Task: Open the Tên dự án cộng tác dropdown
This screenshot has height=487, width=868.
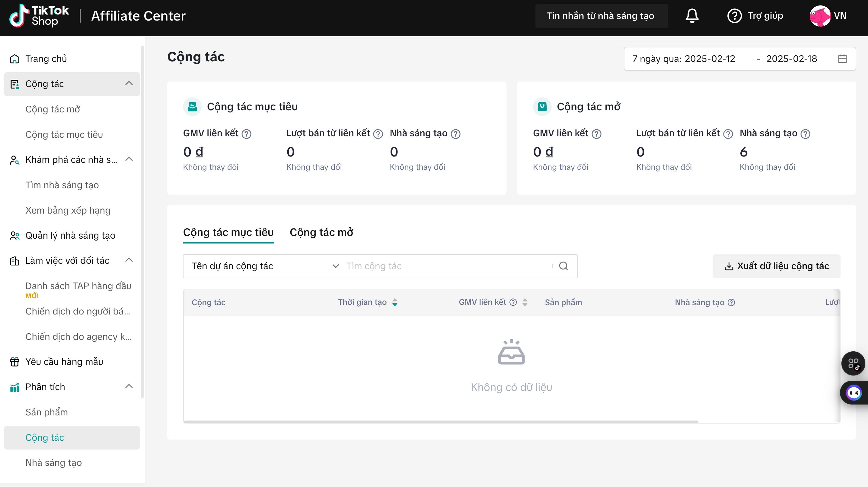Action: tap(265, 266)
